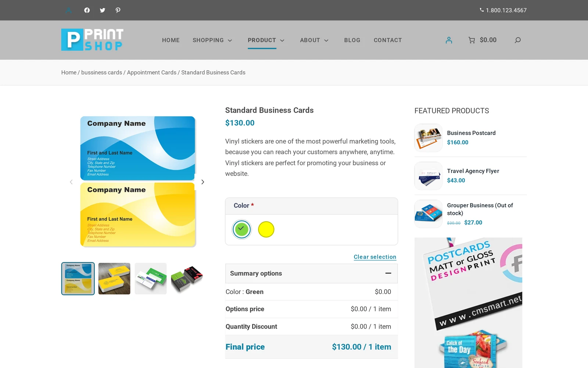The height and width of the screenshot is (368, 588).
Task: Open the Travel Agency Flyer product link
Action: 473,171
